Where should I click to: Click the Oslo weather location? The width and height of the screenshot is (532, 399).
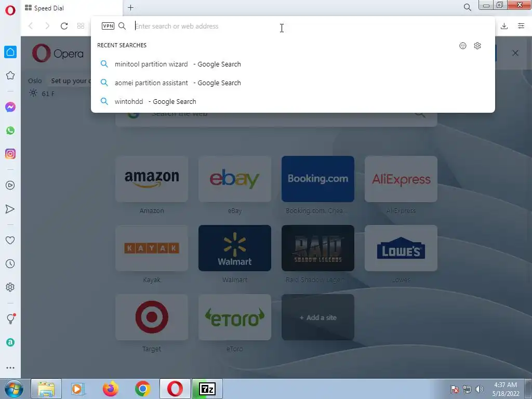tap(35, 81)
